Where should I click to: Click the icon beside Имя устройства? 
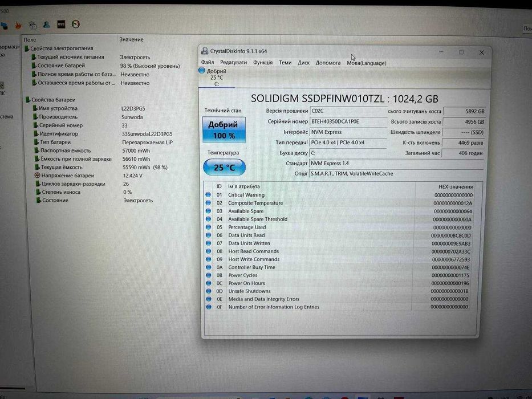coord(35,108)
